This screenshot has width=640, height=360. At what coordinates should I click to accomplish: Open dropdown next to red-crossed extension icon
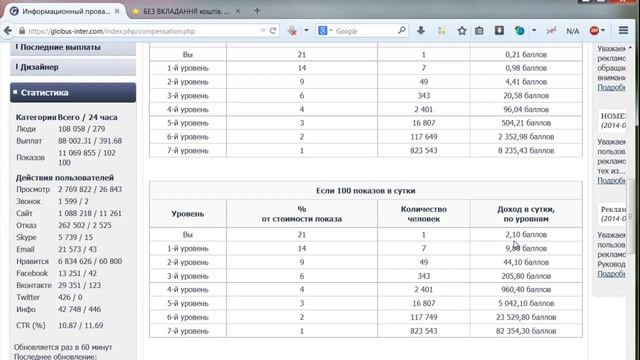(x=306, y=31)
